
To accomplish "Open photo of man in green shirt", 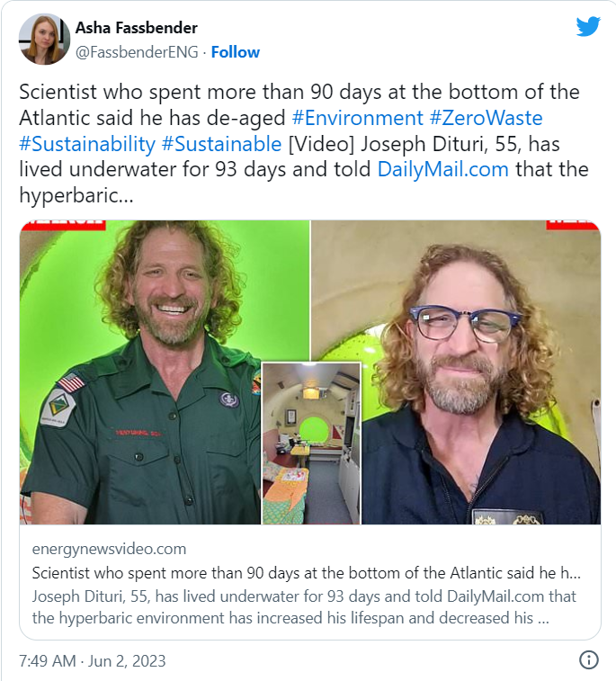I will [x=140, y=372].
